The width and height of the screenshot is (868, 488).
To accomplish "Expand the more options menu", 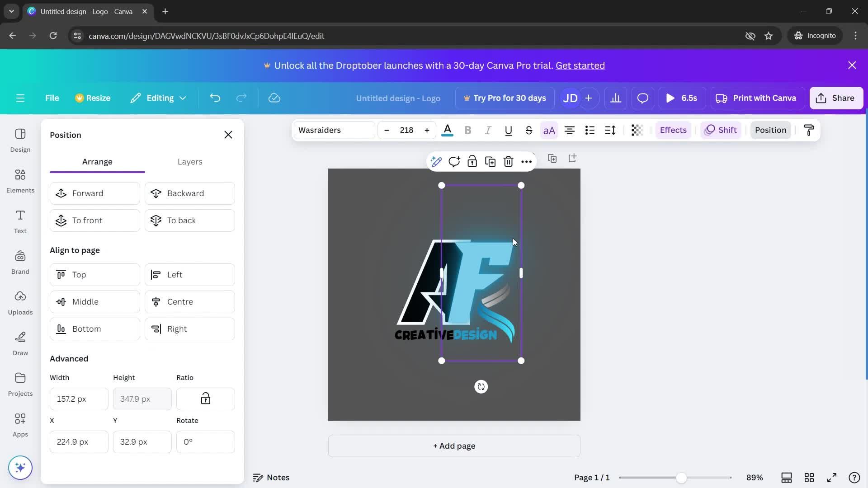I will [x=526, y=161].
